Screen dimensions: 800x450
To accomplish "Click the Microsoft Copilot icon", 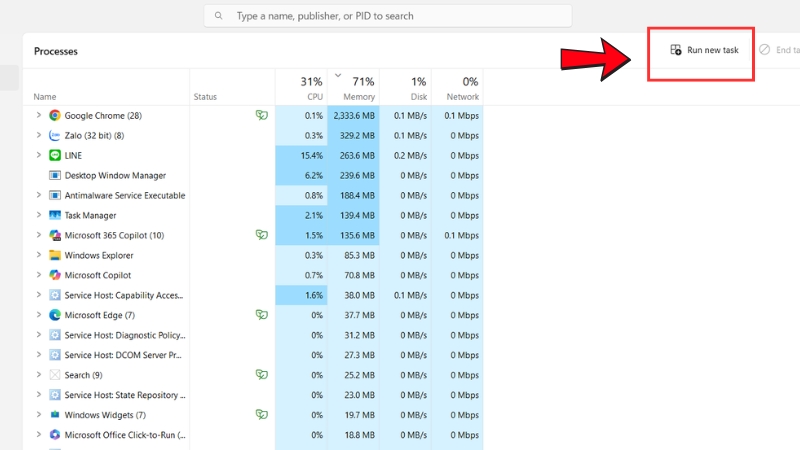I will pos(55,275).
